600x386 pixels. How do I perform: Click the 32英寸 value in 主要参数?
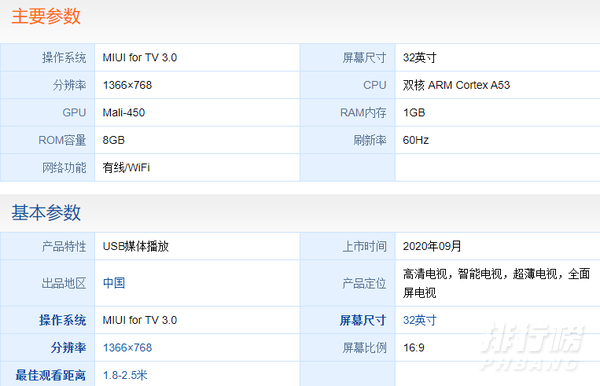[419, 58]
